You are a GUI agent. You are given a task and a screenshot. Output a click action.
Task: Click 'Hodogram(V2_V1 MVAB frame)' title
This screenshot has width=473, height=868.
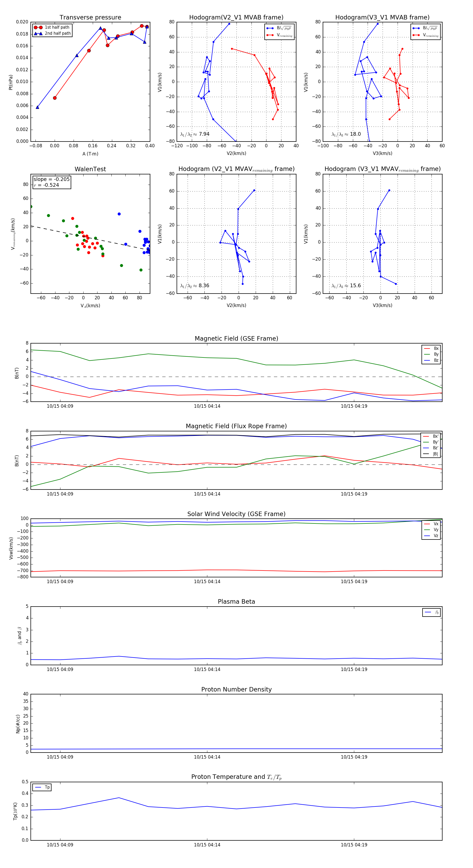pyautogui.click(x=236, y=18)
